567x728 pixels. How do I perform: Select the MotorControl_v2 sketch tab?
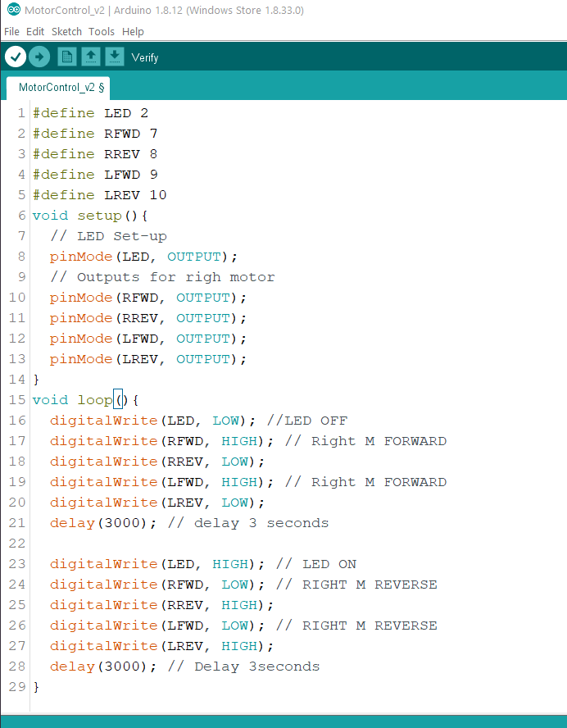coord(57,87)
